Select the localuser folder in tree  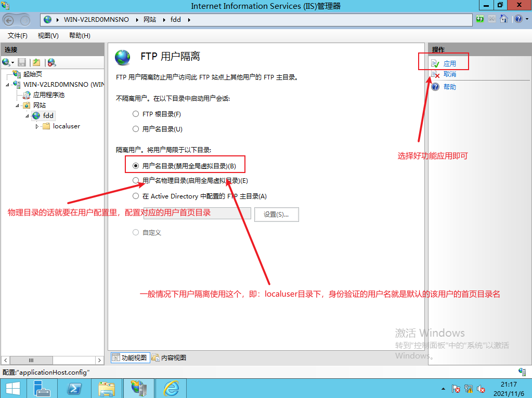tap(67, 126)
